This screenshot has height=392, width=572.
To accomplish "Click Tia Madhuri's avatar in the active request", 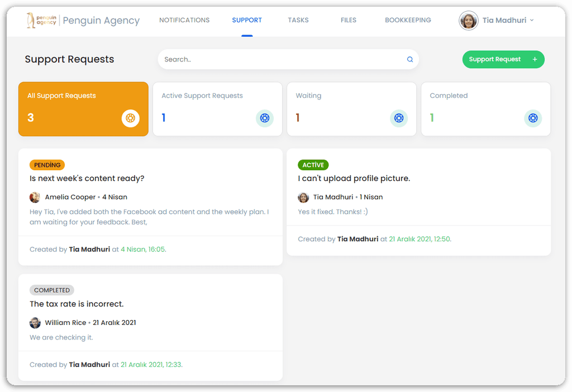I will (303, 197).
